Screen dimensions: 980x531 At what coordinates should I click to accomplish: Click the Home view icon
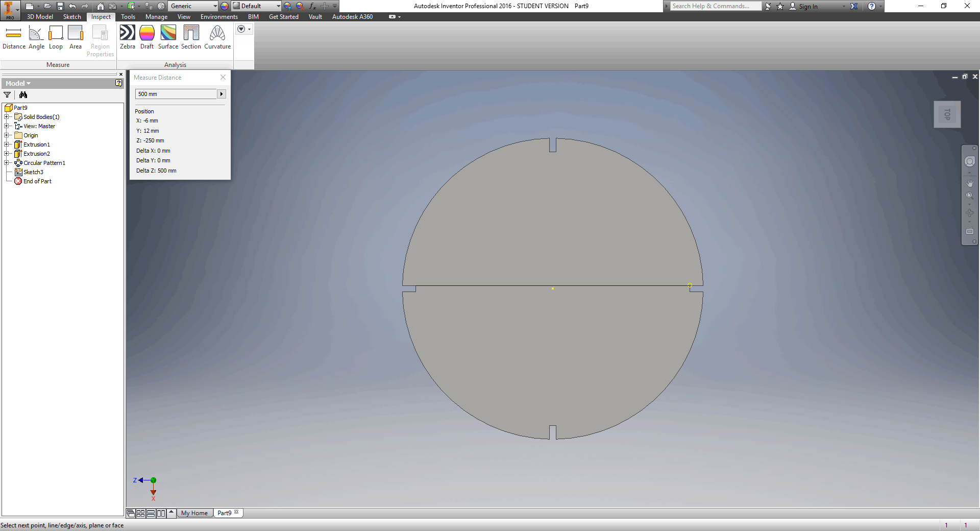101,6
